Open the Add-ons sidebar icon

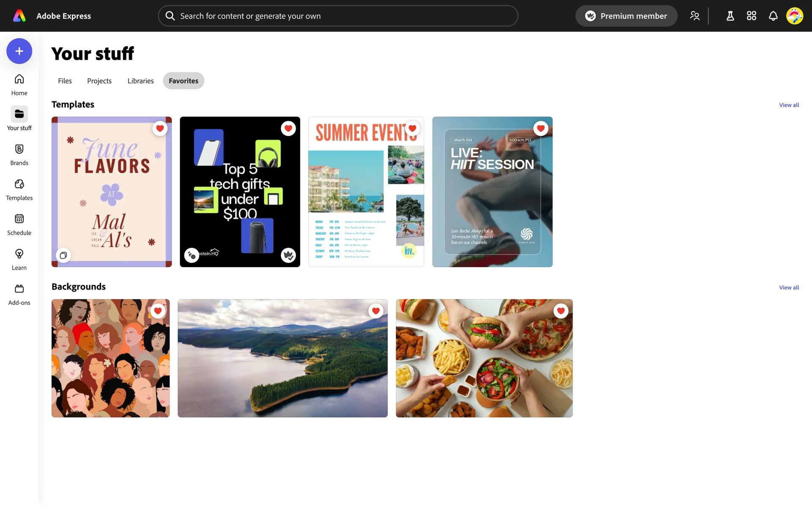[19, 294]
